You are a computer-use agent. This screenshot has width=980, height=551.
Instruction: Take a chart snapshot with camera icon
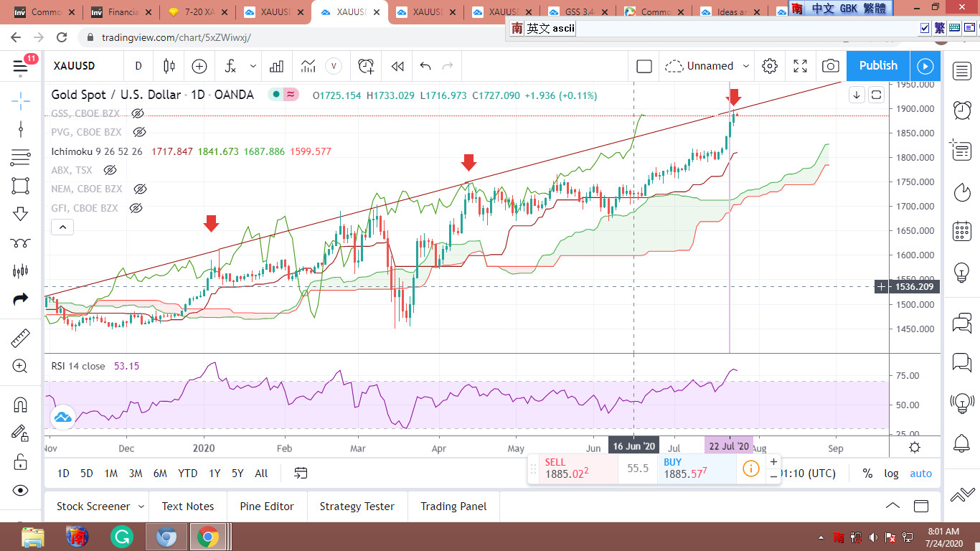(830, 66)
